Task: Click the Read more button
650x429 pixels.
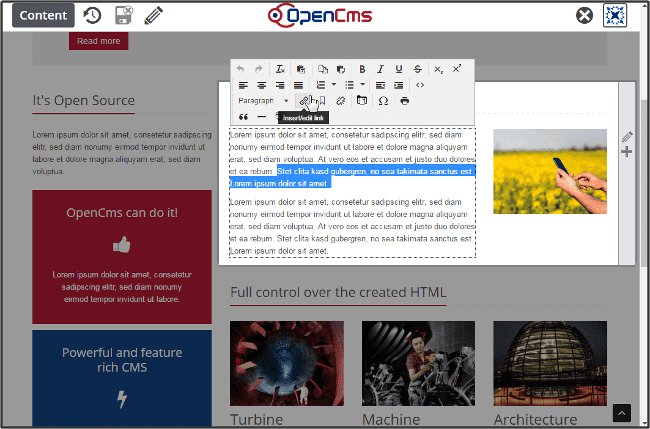Action: [x=99, y=41]
